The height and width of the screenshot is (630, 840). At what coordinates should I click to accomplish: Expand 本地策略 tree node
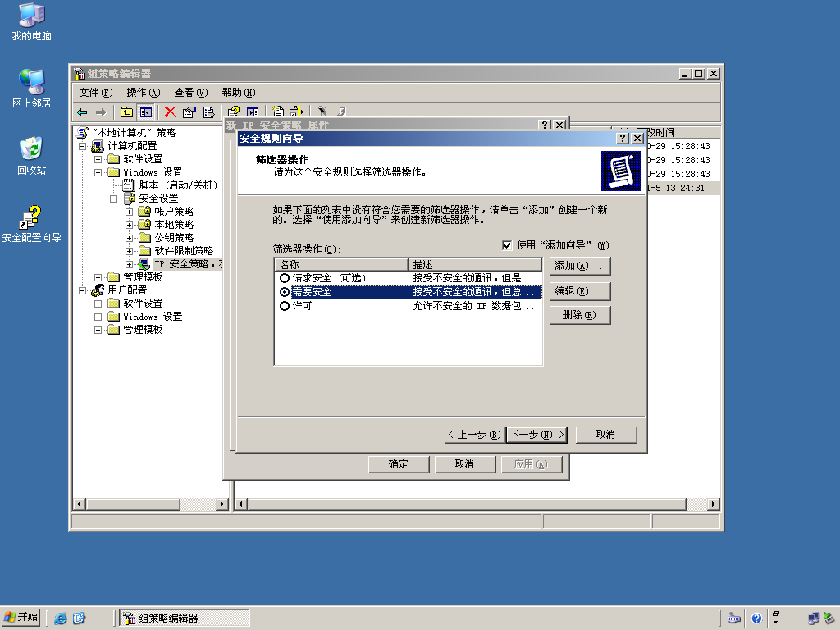[x=129, y=225]
